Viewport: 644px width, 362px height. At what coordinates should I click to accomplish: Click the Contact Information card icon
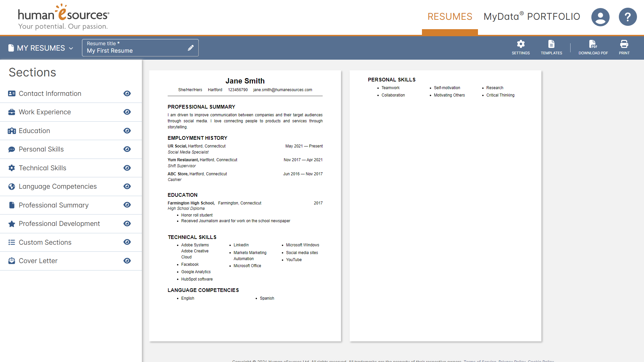pyautogui.click(x=12, y=94)
